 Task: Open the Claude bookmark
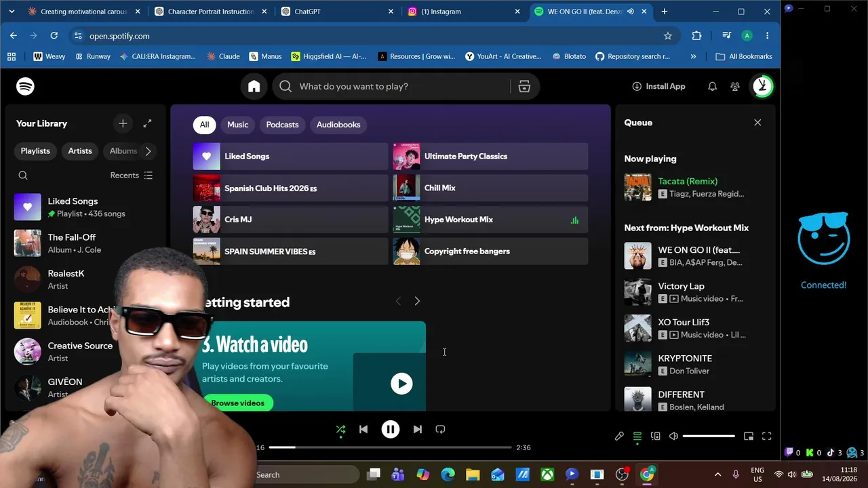[x=223, y=56]
